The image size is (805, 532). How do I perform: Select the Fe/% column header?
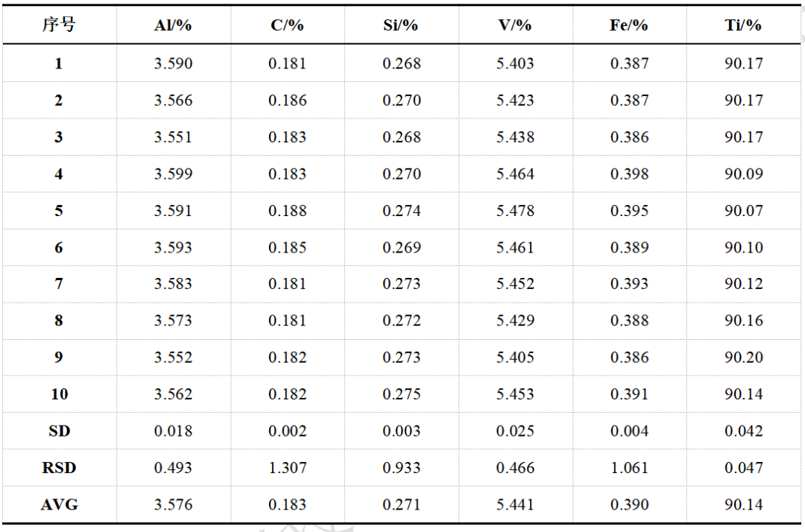pyautogui.click(x=629, y=25)
